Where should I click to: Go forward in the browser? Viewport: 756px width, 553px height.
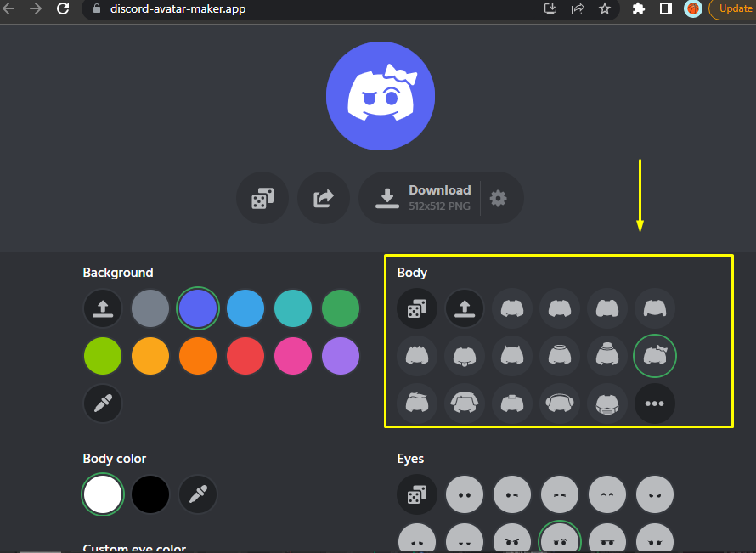point(35,8)
